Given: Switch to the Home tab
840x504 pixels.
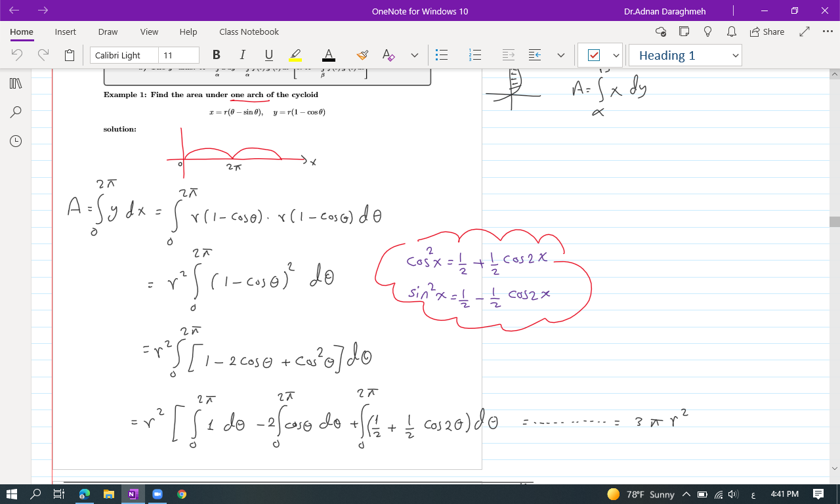Looking at the screenshot, I should (22, 31).
